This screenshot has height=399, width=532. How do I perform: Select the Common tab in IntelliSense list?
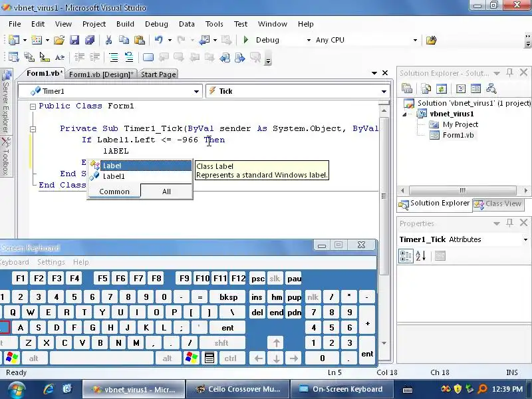(x=114, y=192)
